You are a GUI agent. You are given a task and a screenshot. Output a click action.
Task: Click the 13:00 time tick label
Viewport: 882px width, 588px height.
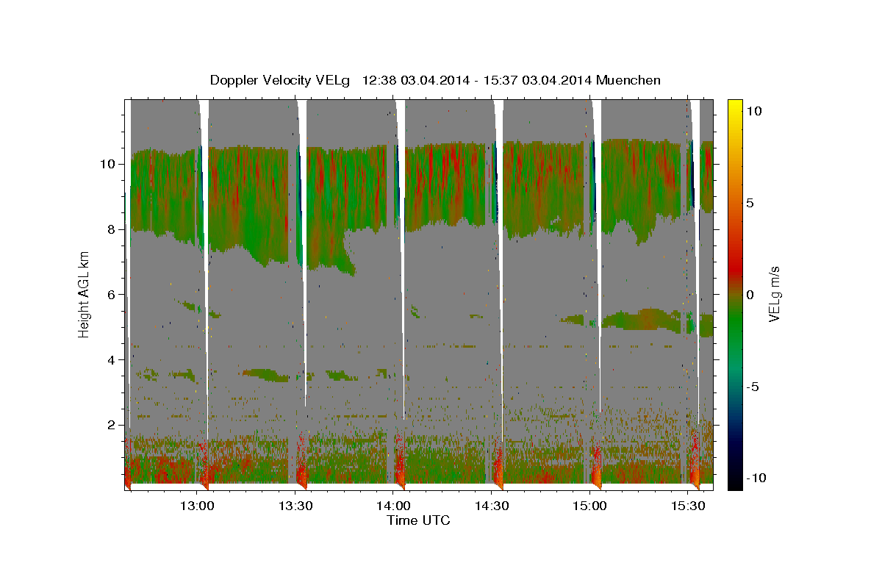click(197, 506)
